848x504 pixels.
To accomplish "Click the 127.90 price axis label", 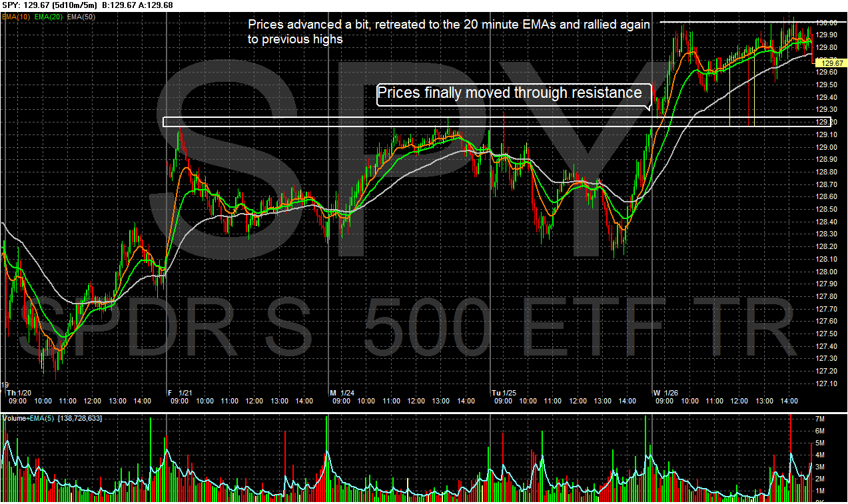I will pos(827,284).
